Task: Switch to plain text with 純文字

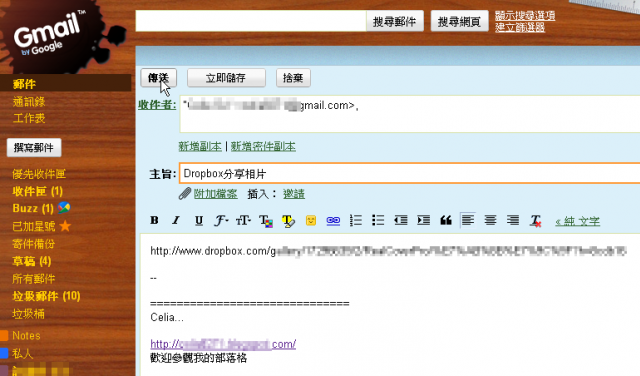Action: (x=578, y=221)
